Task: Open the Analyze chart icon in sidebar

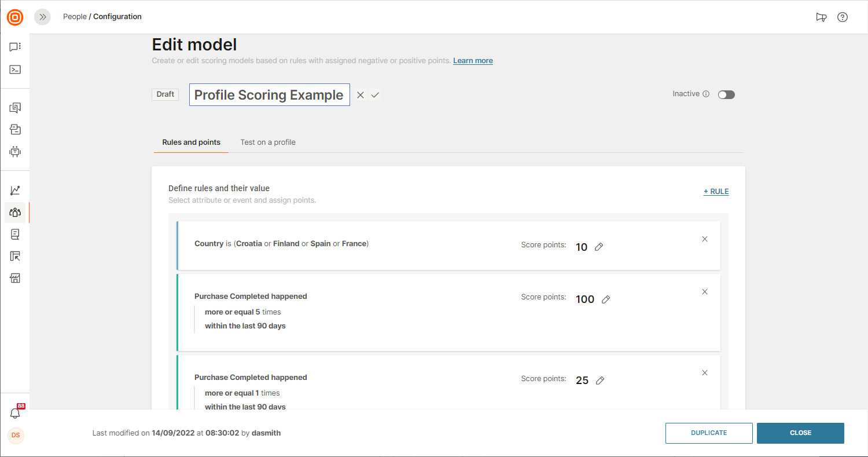Action: pos(15,190)
